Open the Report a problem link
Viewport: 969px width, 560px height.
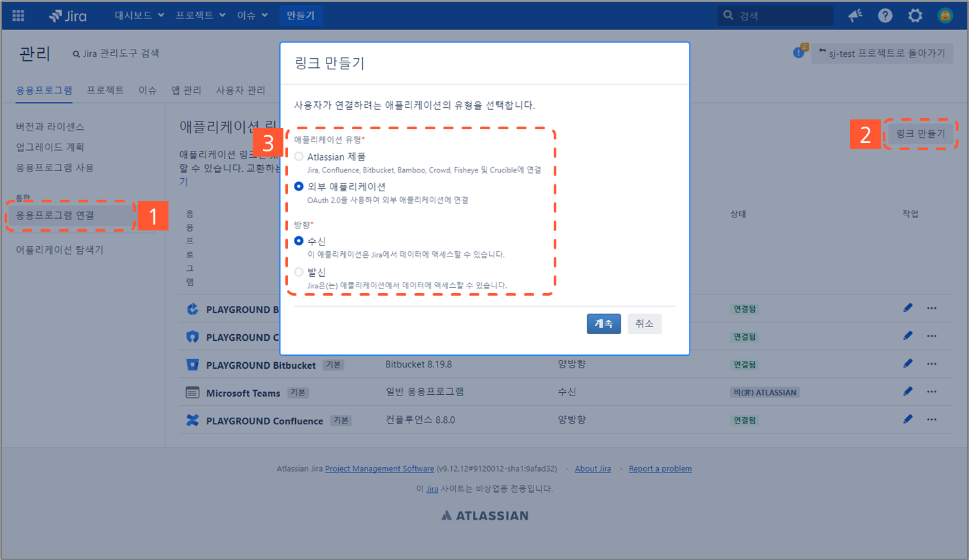click(660, 469)
